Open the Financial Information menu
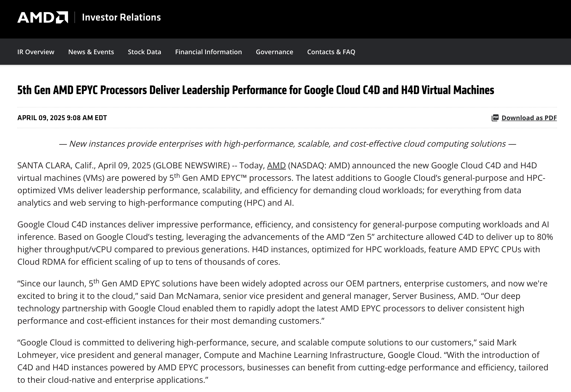Viewport: 571px width, 392px height. (208, 52)
